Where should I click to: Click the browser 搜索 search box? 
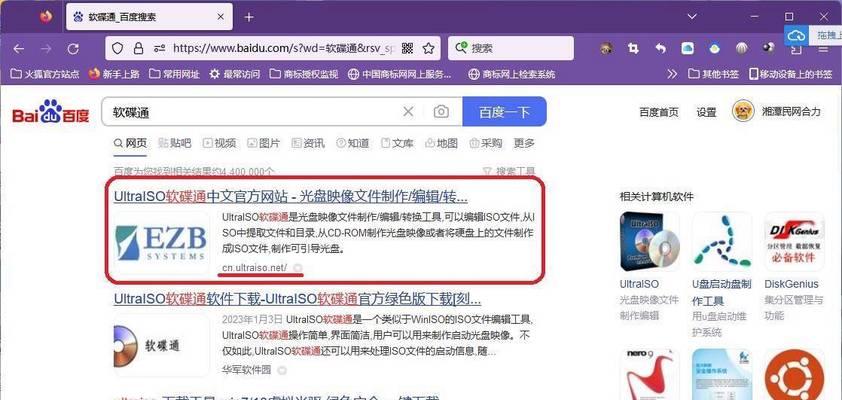point(511,48)
